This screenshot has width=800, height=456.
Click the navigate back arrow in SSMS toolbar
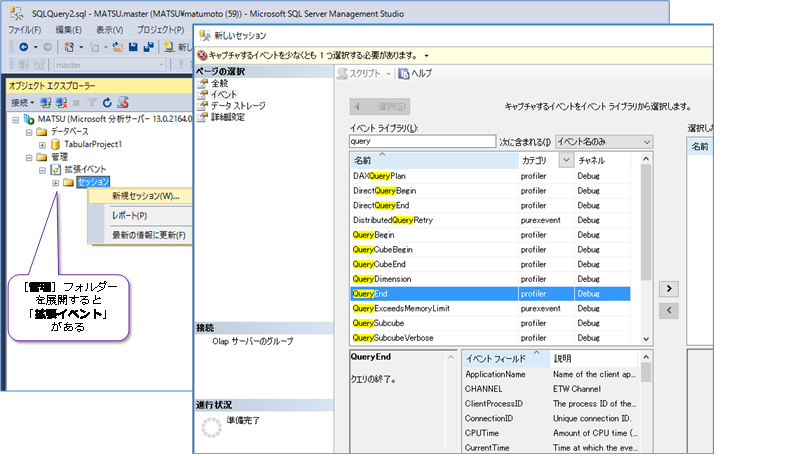(23, 47)
